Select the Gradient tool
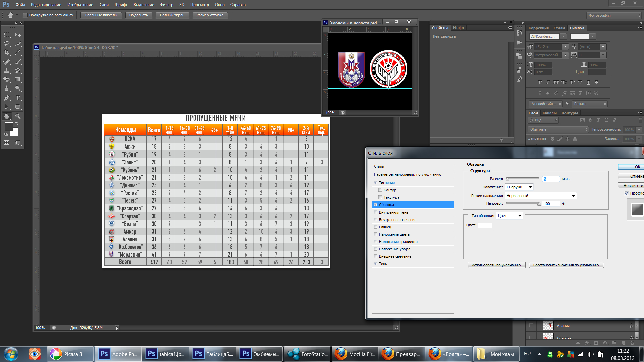Screen dimensions: 644x362 [x=18, y=80]
